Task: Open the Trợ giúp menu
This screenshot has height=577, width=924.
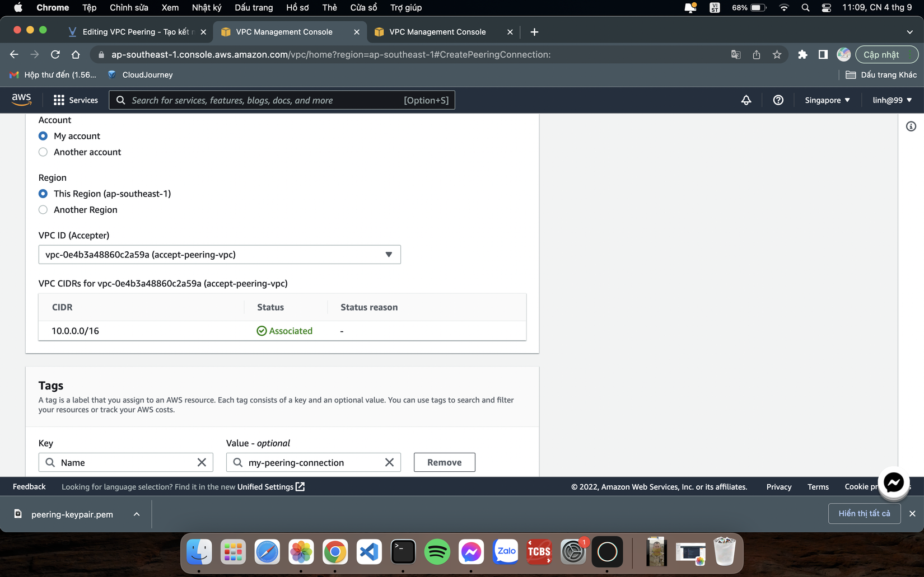Action: click(x=406, y=7)
